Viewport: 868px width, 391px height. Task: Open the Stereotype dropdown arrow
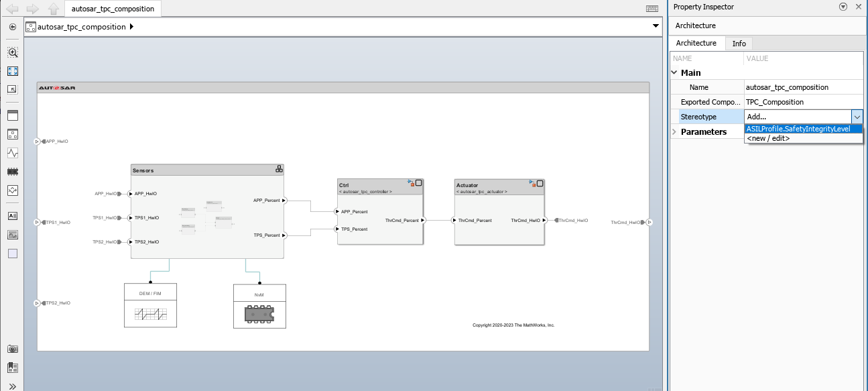(857, 117)
